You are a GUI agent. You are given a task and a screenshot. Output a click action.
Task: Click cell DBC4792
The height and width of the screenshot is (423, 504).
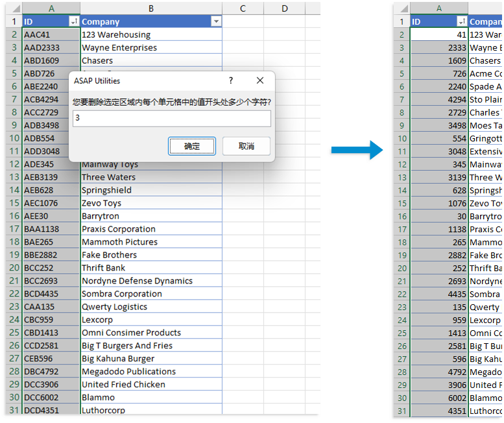(x=51, y=371)
